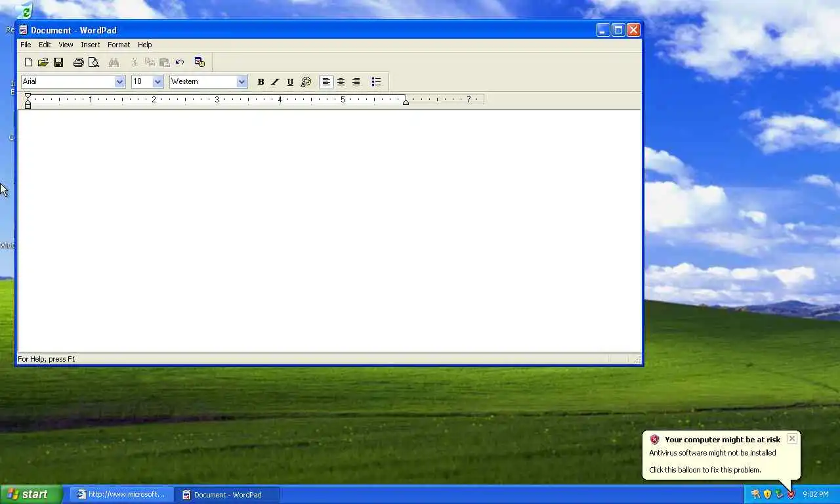The image size is (840, 504).
Task: Open Print Preview from the toolbar
Action: click(x=94, y=62)
